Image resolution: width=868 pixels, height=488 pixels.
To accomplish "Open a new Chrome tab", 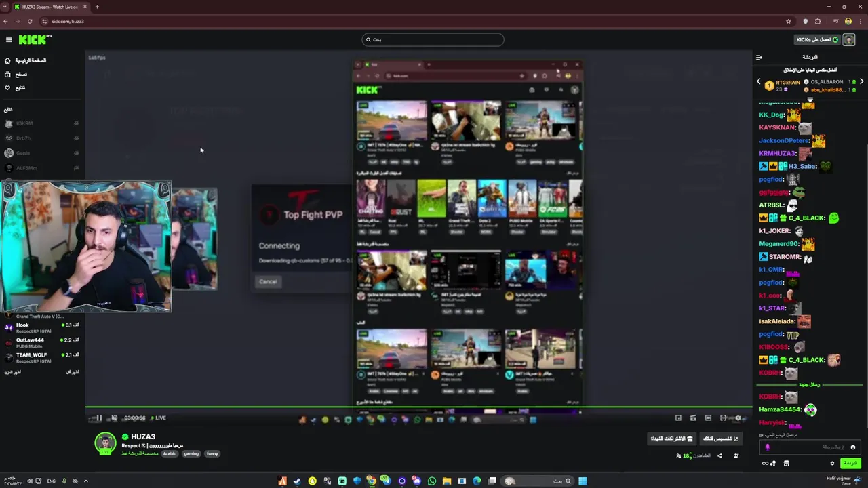I will (x=97, y=7).
